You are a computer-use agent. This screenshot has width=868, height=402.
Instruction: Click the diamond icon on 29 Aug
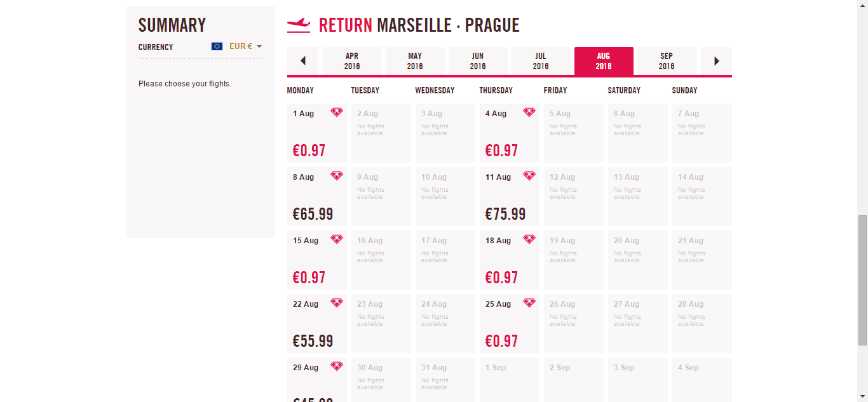coord(337,366)
